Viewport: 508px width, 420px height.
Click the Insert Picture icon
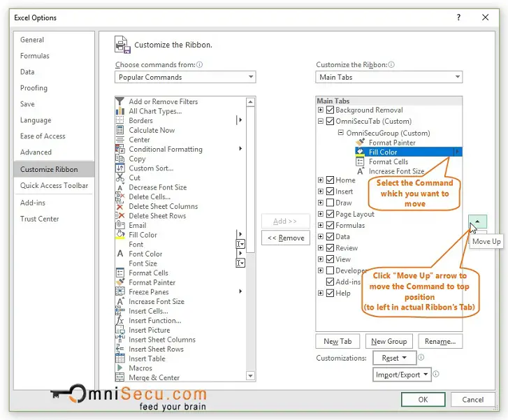(120, 330)
